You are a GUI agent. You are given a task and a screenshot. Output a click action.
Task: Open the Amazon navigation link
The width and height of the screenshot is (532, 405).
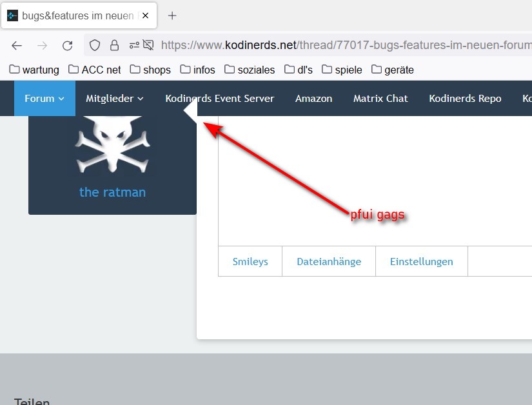tap(313, 99)
